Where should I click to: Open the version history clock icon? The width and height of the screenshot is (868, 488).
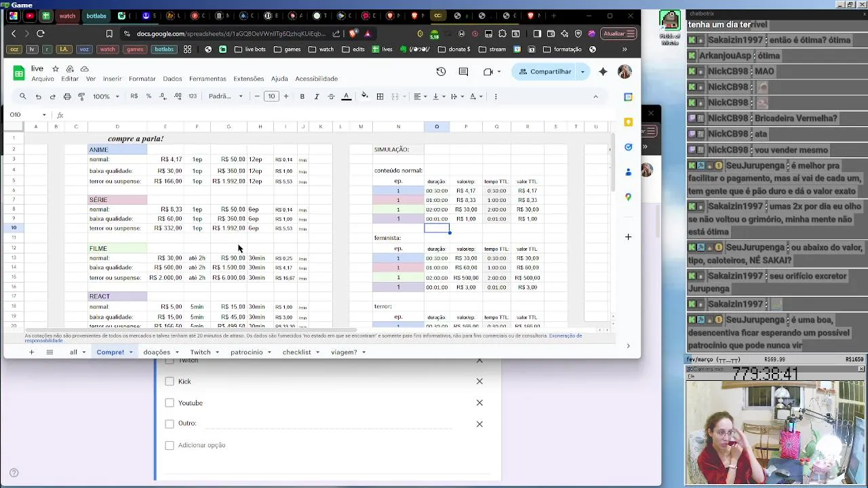(441, 71)
